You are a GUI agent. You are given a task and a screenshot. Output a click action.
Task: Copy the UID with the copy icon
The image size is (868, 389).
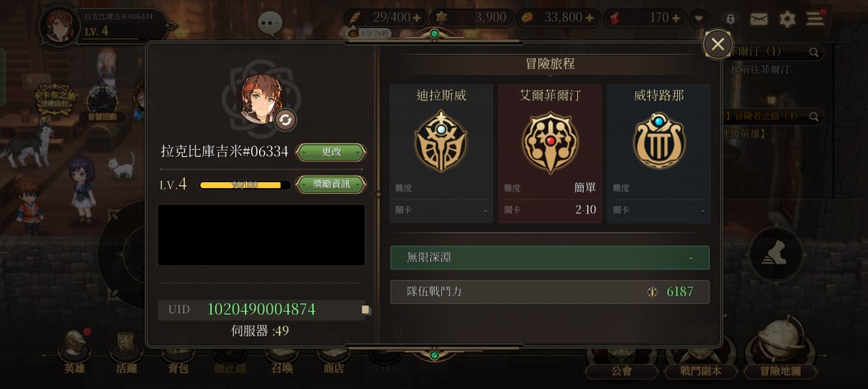click(x=366, y=310)
